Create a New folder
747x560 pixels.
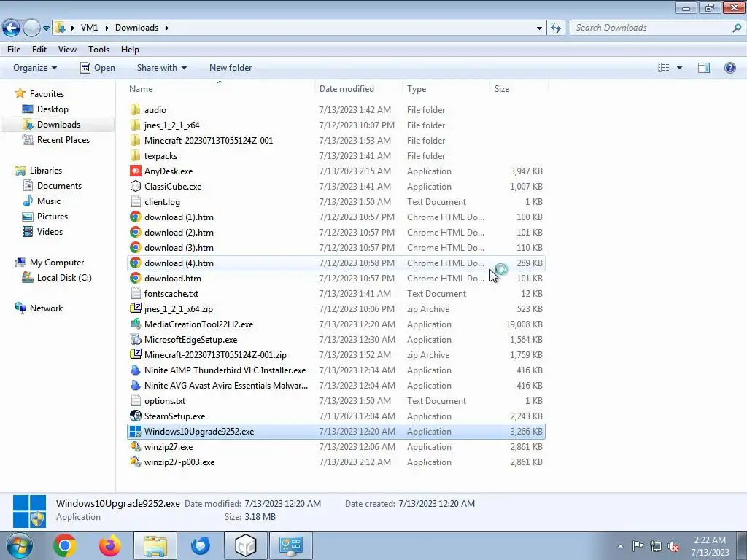coord(231,68)
